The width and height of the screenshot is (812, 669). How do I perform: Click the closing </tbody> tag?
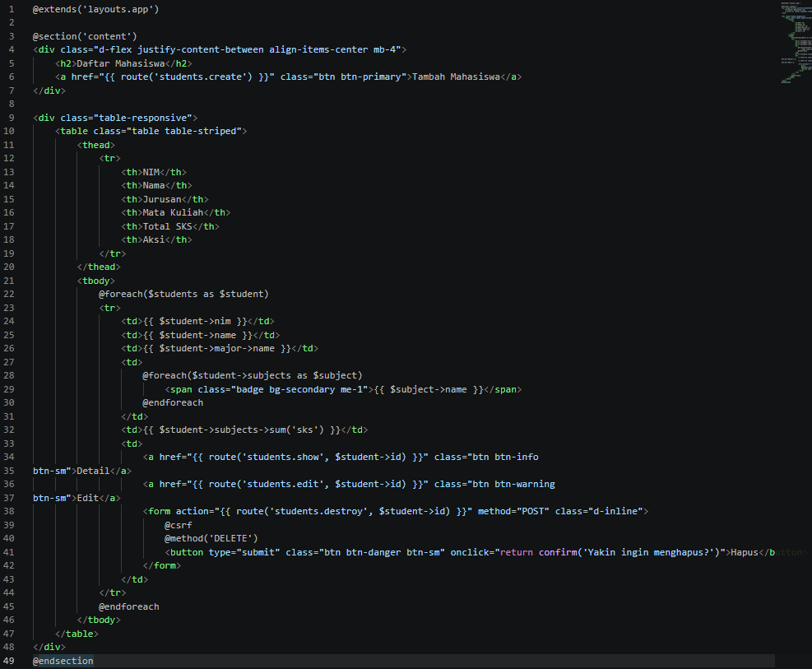click(99, 620)
